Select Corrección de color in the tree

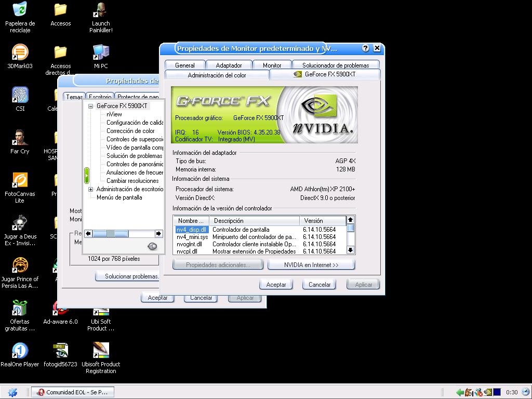coord(130,131)
